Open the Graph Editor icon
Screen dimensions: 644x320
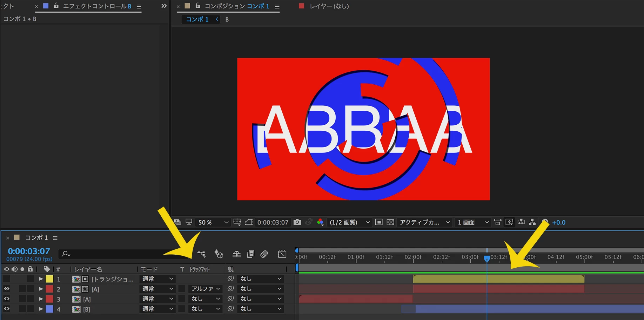[282, 254]
